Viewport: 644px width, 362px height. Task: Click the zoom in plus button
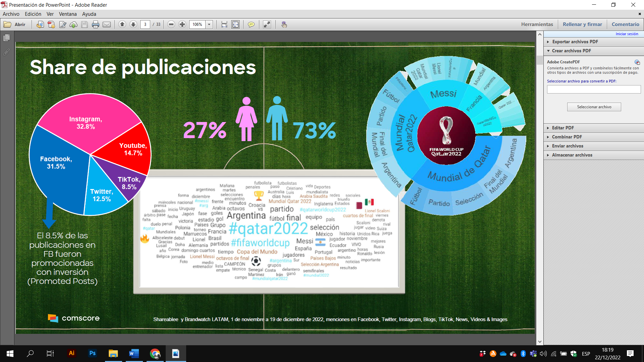182,24
